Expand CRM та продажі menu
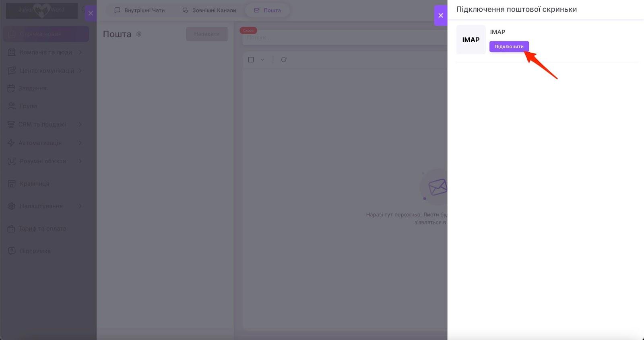The height and width of the screenshot is (340, 644). pyautogui.click(x=46, y=124)
